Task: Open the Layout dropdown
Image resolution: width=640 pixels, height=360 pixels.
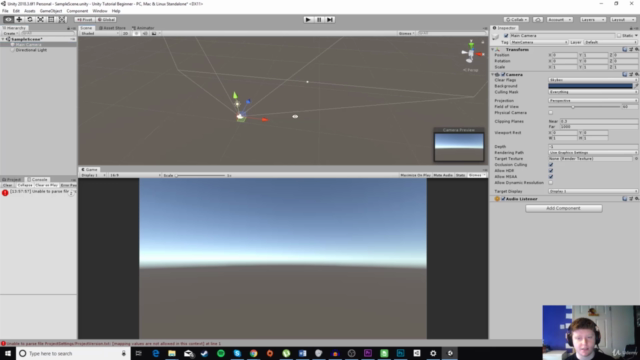Action: click(x=622, y=20)
